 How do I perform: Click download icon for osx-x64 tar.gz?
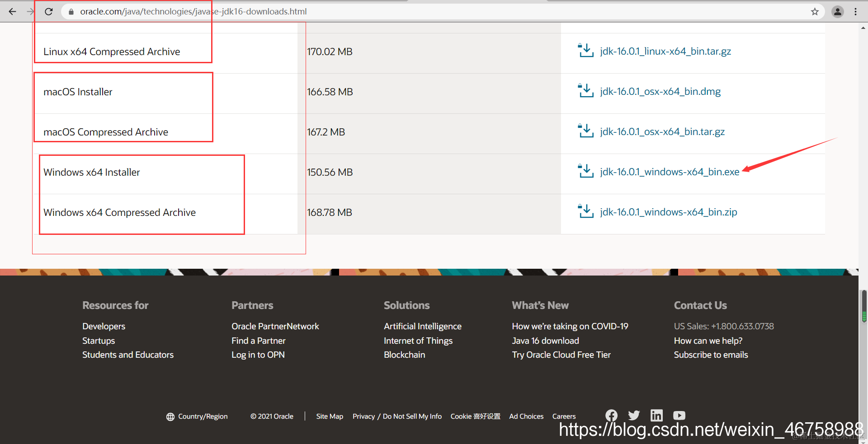click(586, 131)
